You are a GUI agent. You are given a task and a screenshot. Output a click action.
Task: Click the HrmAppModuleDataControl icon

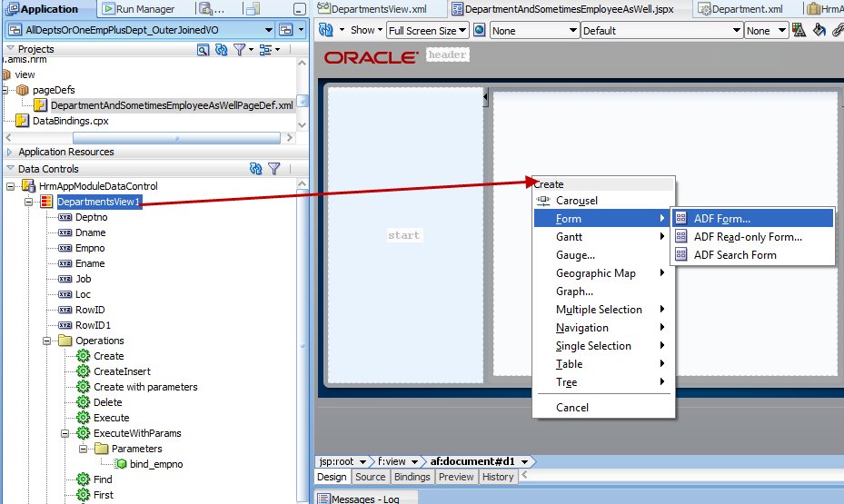point(28,186)
